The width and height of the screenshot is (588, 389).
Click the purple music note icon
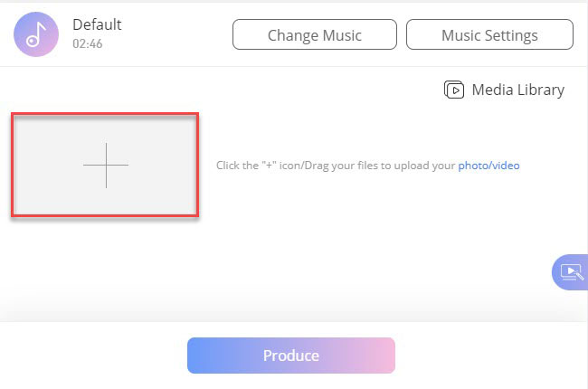[36, 33]
